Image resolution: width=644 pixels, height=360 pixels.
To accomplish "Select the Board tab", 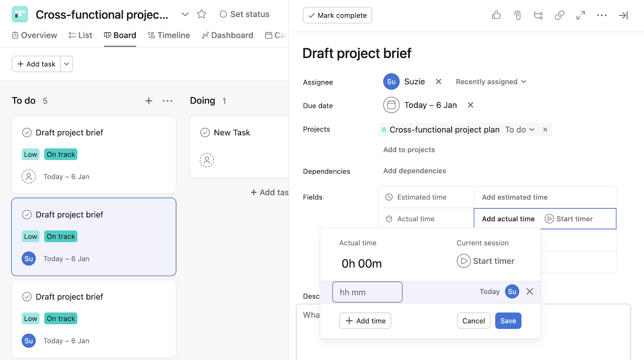I will click(120, 35).
